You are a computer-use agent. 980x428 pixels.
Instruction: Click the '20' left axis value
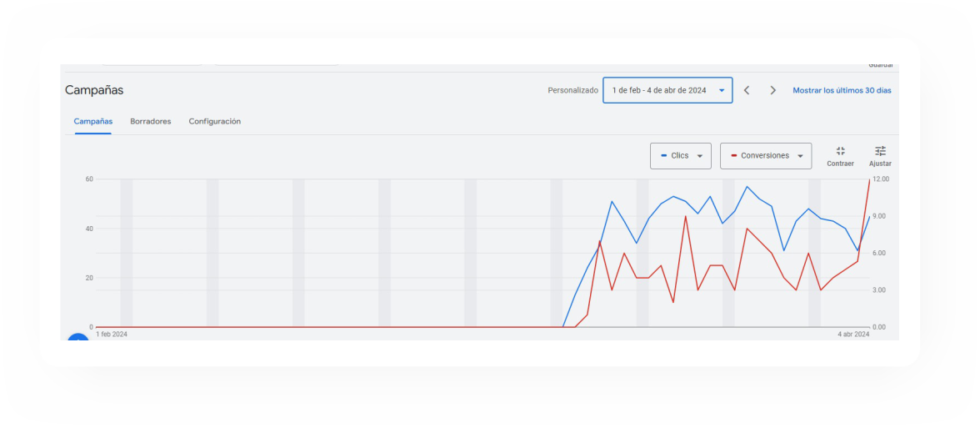click(x=89, y=278)
